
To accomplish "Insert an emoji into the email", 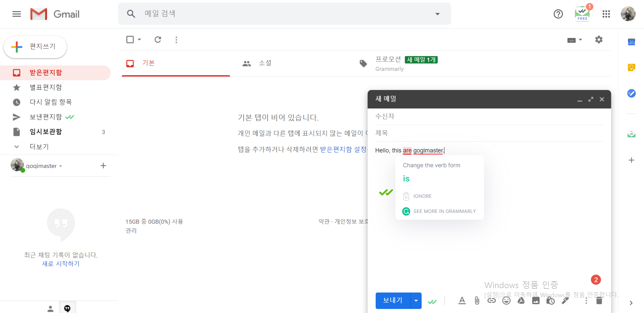I will tap(506, 301).
